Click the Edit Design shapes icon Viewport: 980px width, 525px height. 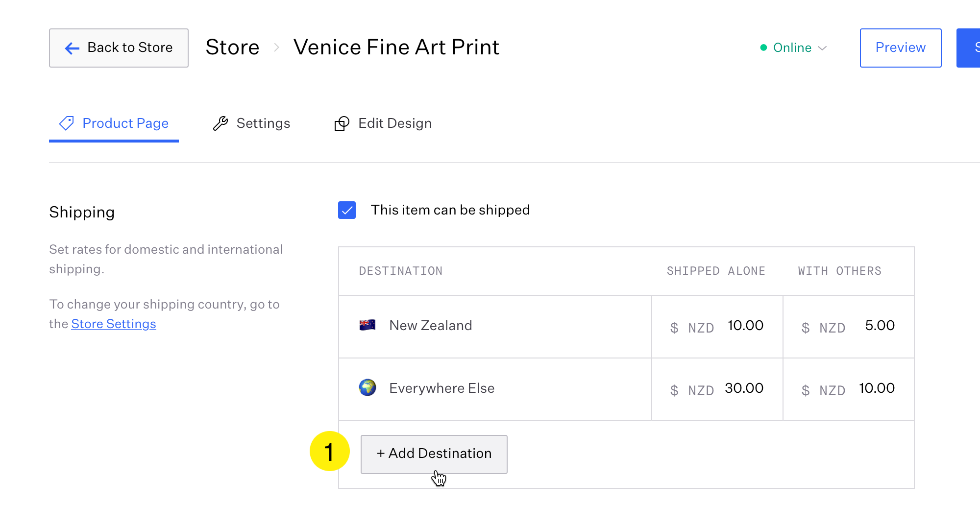click(342, 123)
